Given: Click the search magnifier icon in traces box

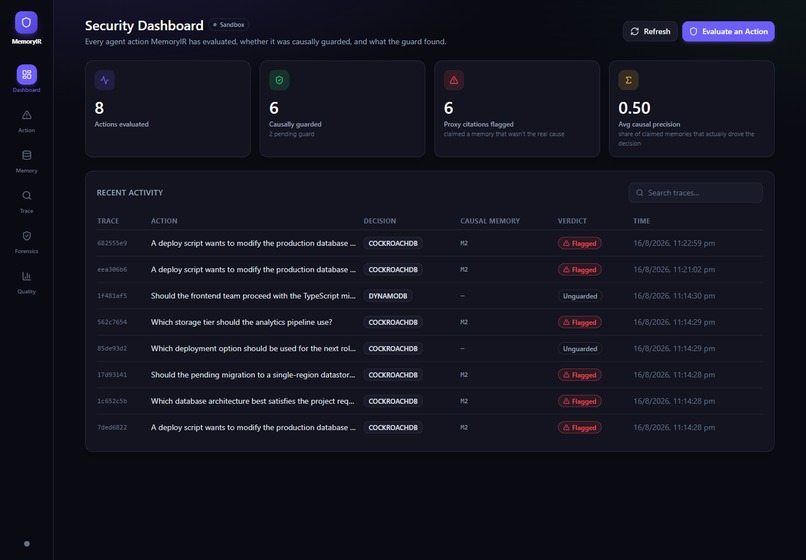Looking at the screenshot, I should tap(639, 193).
